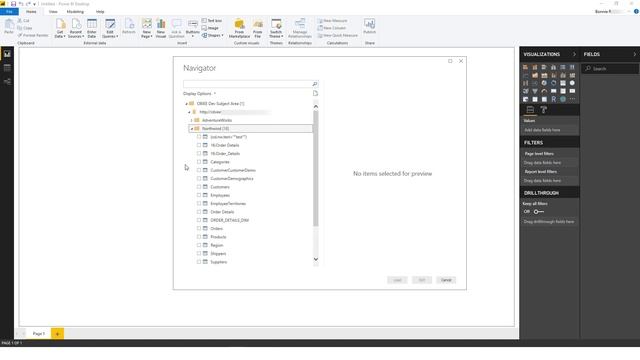Click the Navigator list scrollbar thumb
640x360 pixels.
click(x=316, y=169)
